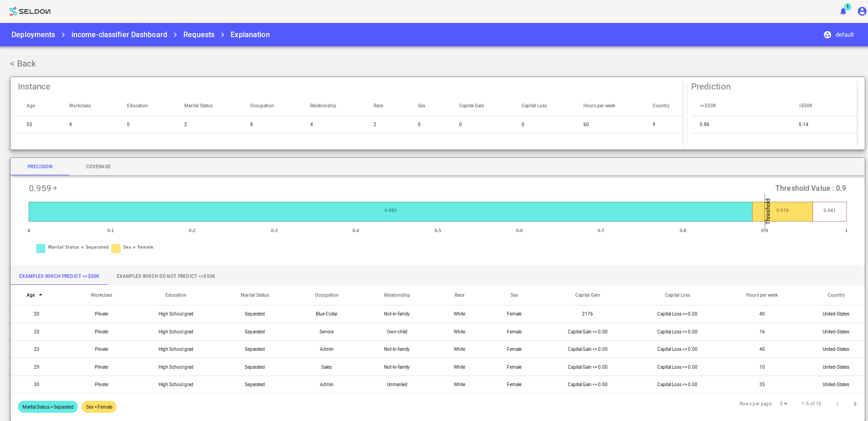The width and height of the screenshot is (868, 421).
Task: Click the Sex = Female chip
Action: pyautogui.click(x=99, y=407)
